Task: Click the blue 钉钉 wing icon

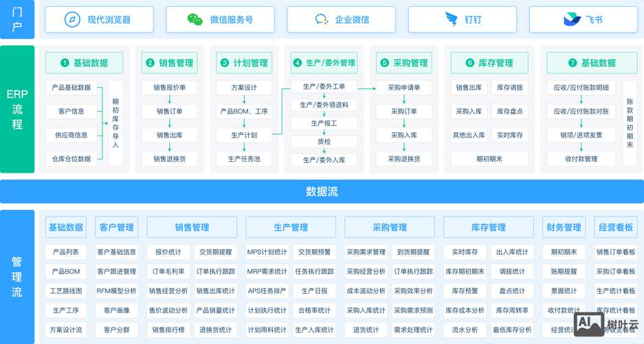Action: 452,19
